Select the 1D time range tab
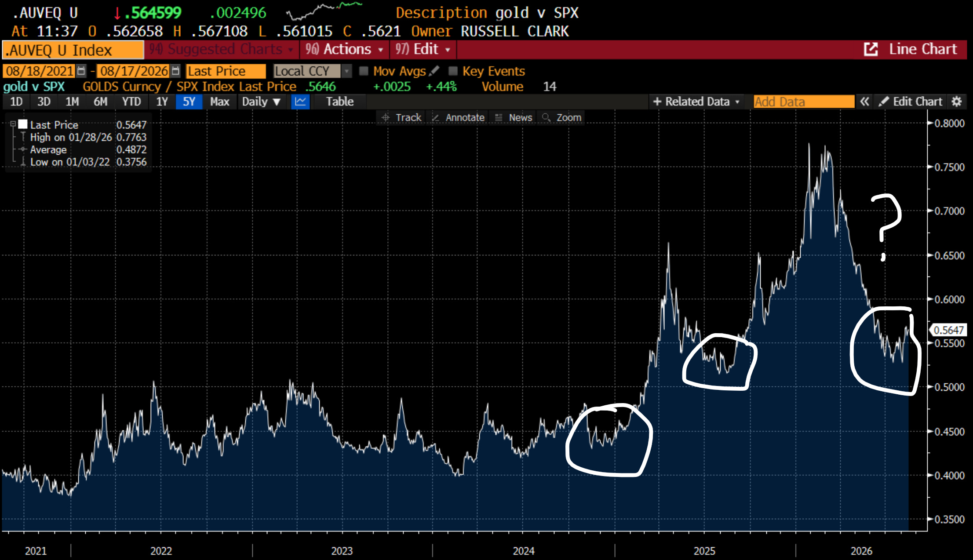Screen dimensions: 973x560 tap(16, 102)
